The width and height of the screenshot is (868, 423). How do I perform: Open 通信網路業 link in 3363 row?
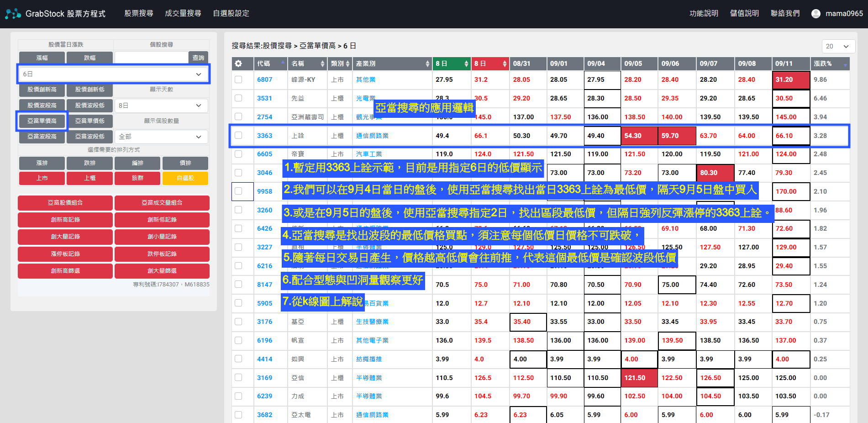pos(372,136)
